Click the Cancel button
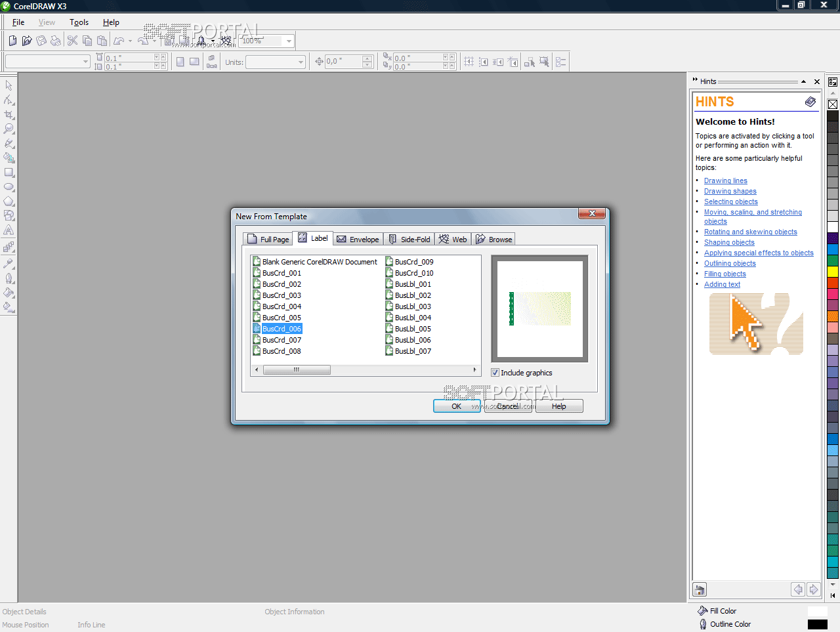Viewport: 840px width, 632px height. tap(508, 406)
